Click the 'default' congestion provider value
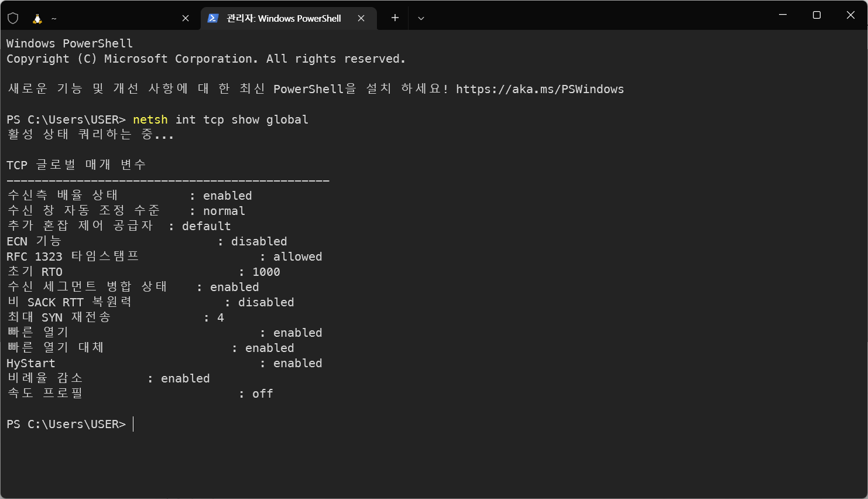The image size is (868, 499). point(207,226)
